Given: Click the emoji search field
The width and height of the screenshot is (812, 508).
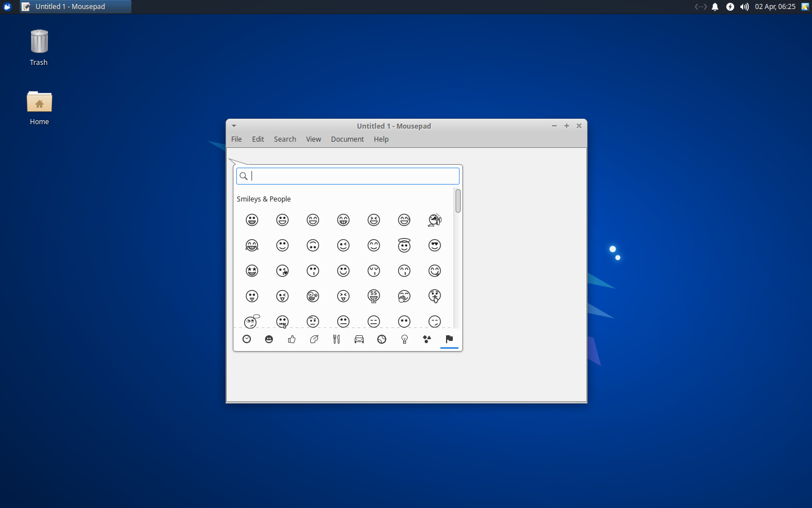Looking at the screenshot, I should pyautogui.click(x=347, y=176).
